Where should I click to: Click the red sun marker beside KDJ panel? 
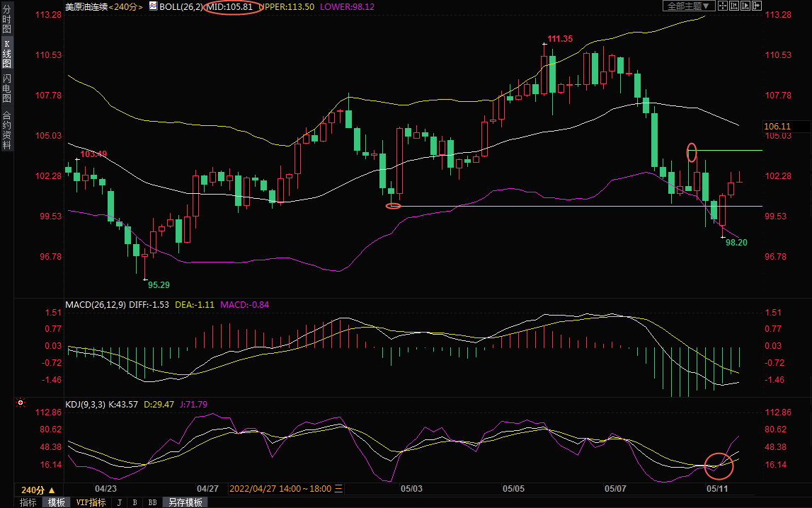pos(20,403)
